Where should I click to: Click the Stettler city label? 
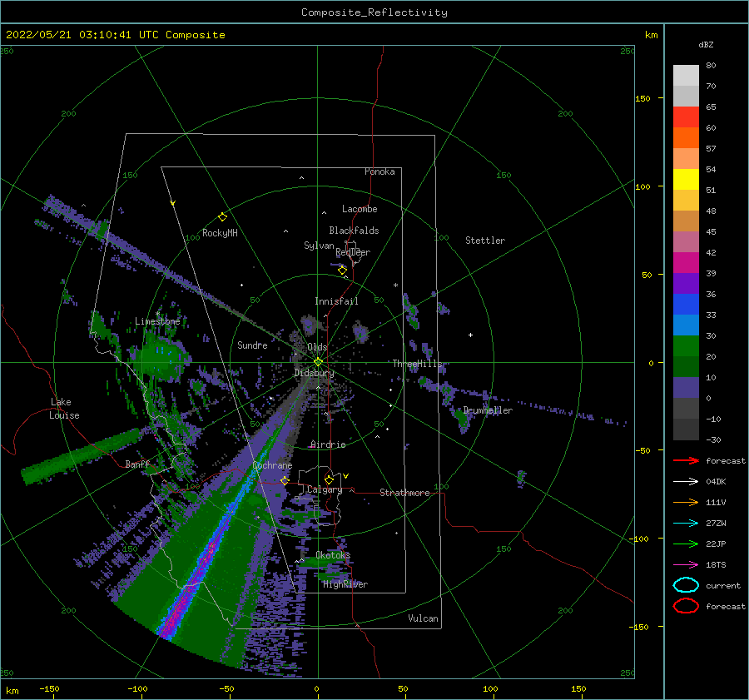tap(485, 241)
